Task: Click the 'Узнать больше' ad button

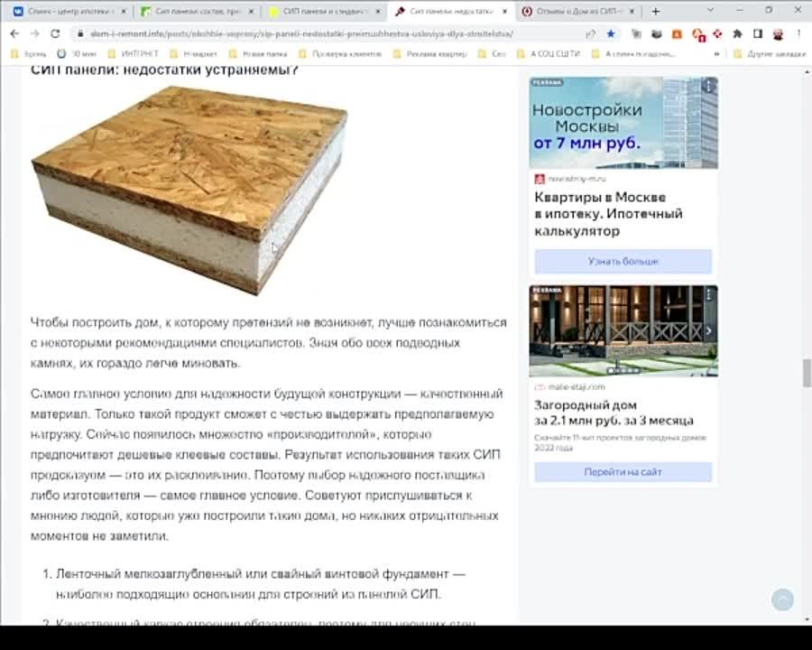Action: [x=623, y=261]
